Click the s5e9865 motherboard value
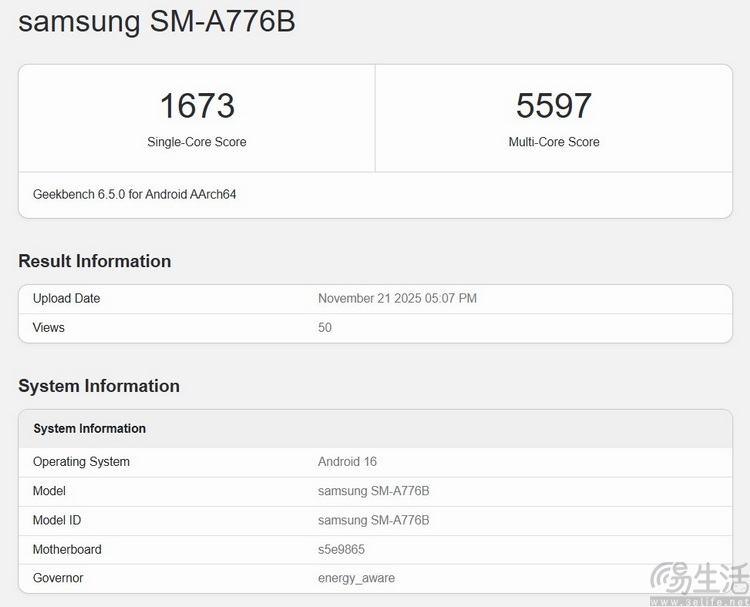750x607 pixels. 342,549
